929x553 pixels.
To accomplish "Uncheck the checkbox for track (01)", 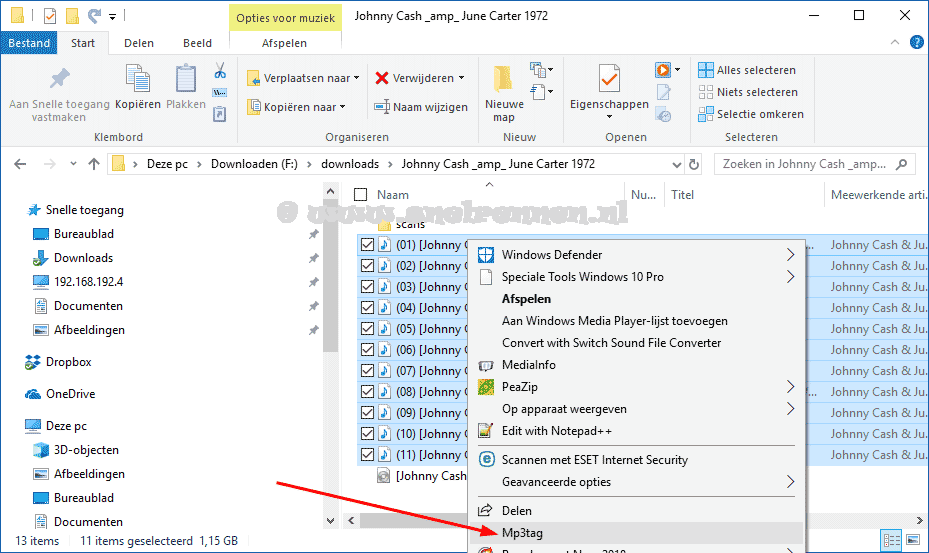I will click(x=367, y=244).
